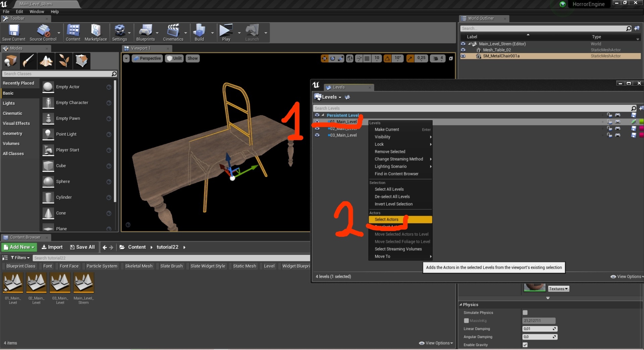
Task: Open the Perspective view mode dropdown
Action: (x=147, y=58)
